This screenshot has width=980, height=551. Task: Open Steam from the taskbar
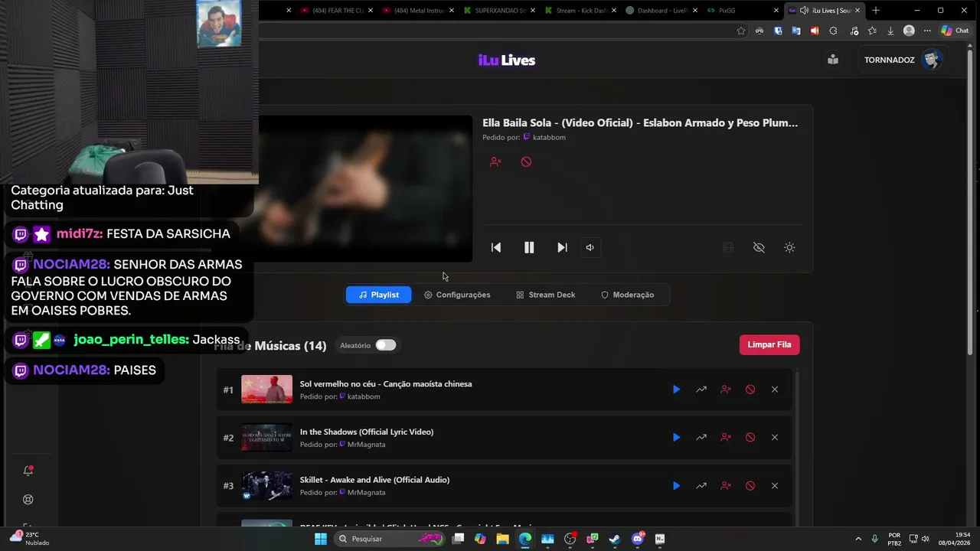[614, 539]
